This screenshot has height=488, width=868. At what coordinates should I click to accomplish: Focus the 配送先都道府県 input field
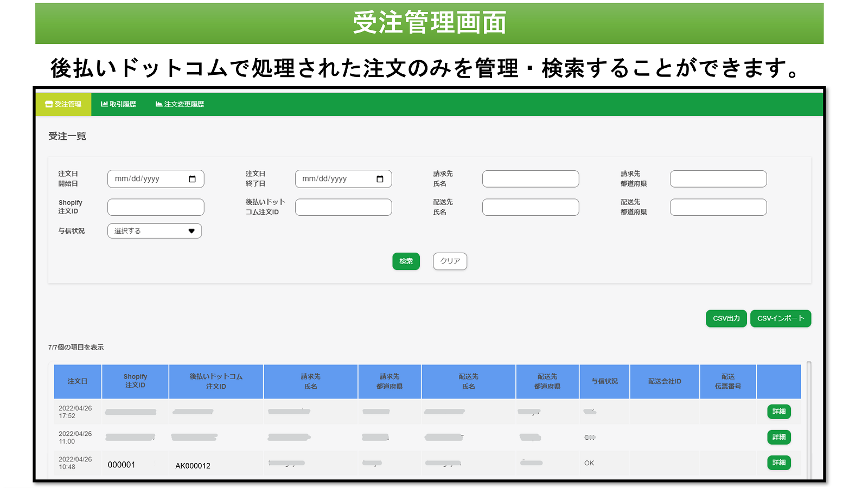click(718, 207)
